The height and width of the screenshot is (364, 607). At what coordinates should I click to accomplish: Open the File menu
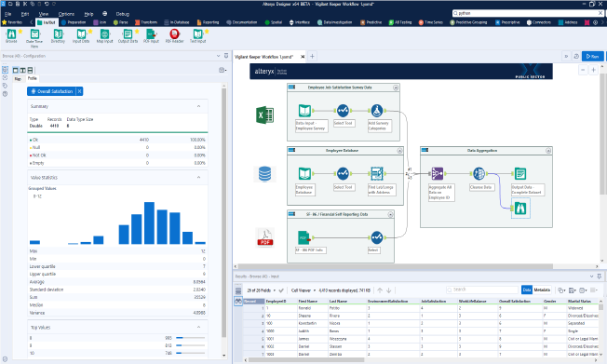(x=7, y=14)
